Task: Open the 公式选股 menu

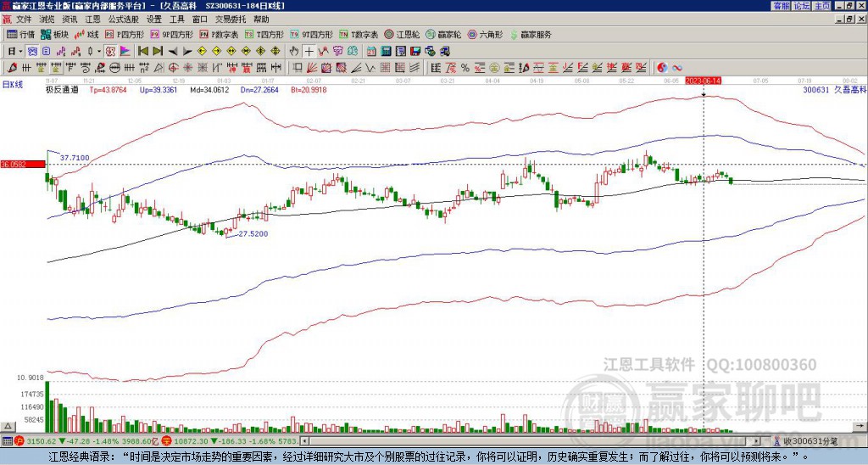Action: tap(124, 20)
